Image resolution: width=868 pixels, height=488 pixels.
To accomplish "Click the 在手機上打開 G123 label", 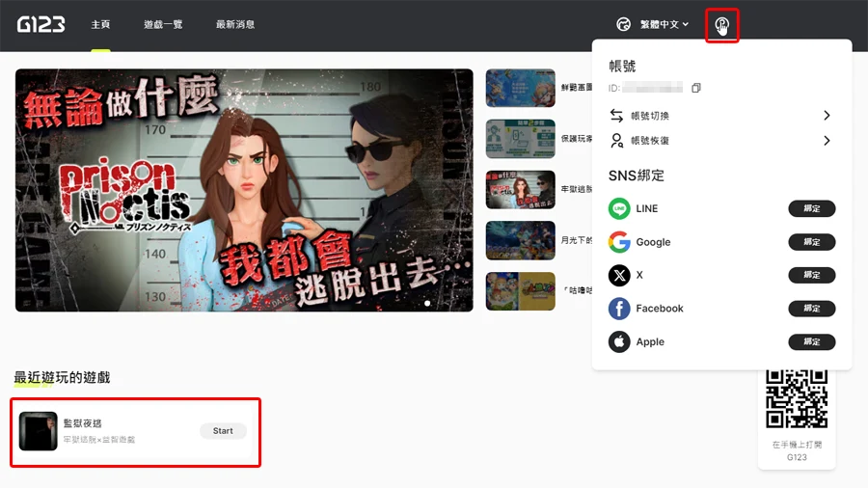I will [x=797, y=451].
